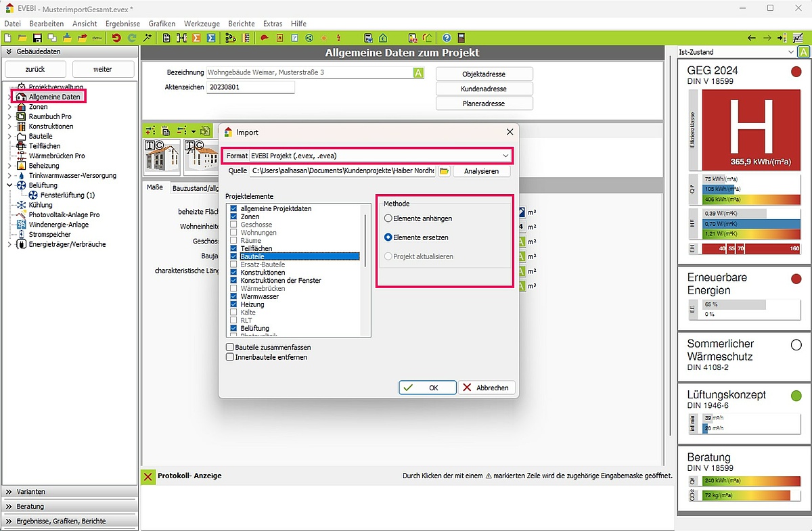Check the 'Innenbauteile entfernen' option
This screenshot has width=812, height=531.
[230, 356]
